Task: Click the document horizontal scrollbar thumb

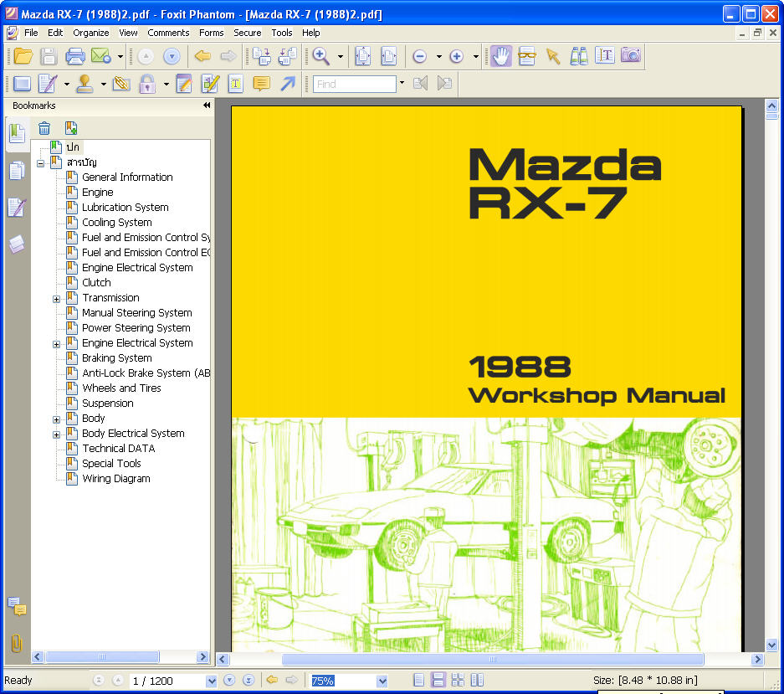Action: pos(493,659)
